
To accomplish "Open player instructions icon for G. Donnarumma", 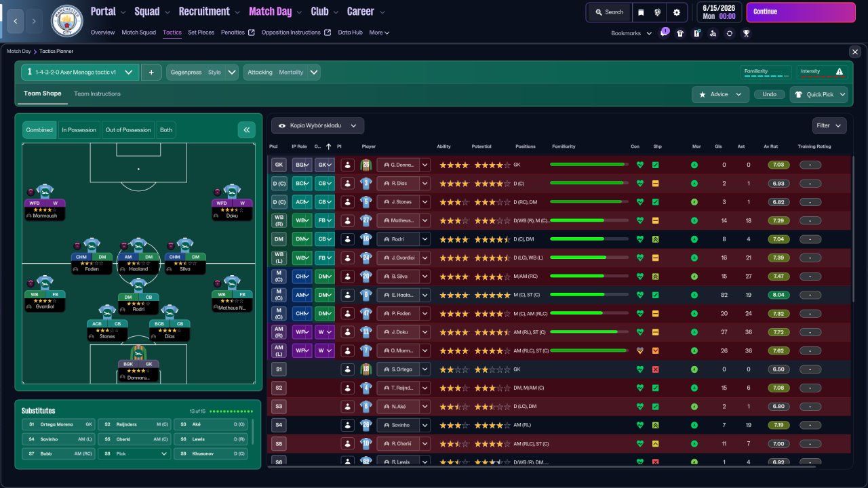I will pyautogui.click(x=347, y=165).
